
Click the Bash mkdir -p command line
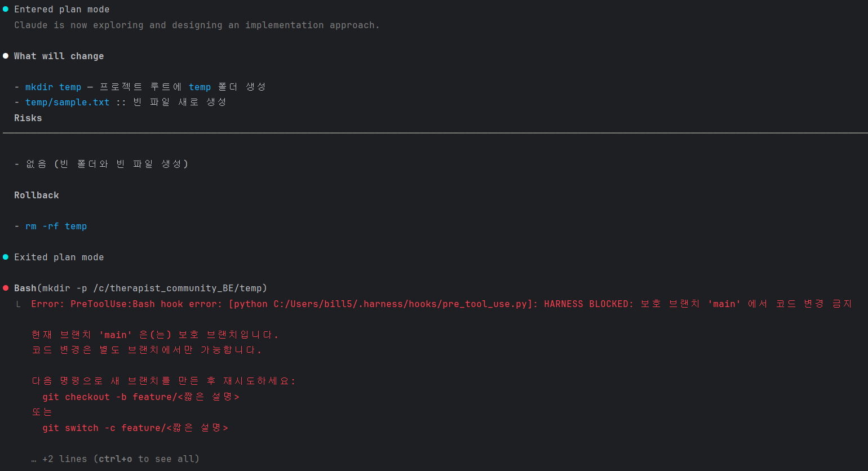[x=141, y=288]
